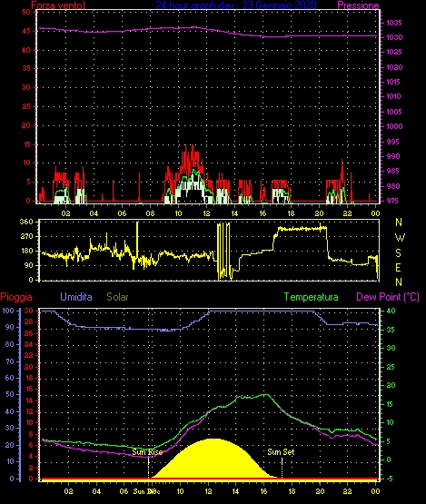
Task: Click the pressure axis value 1025
Action: [x=394, y=52]
